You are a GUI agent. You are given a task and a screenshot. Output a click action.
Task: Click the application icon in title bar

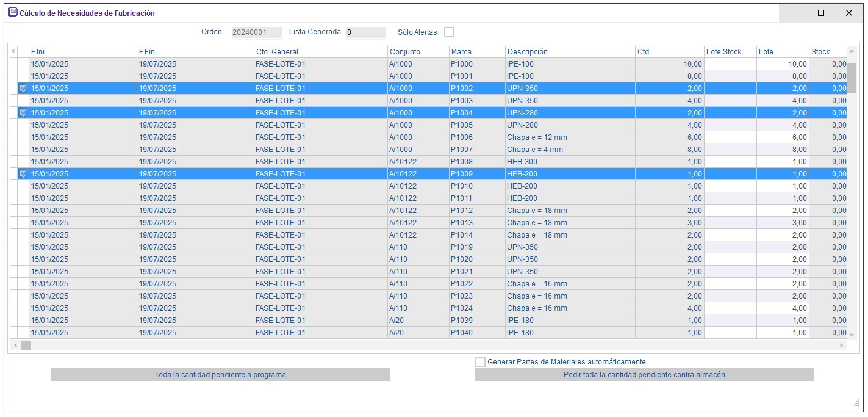click(x=12, y=13)
